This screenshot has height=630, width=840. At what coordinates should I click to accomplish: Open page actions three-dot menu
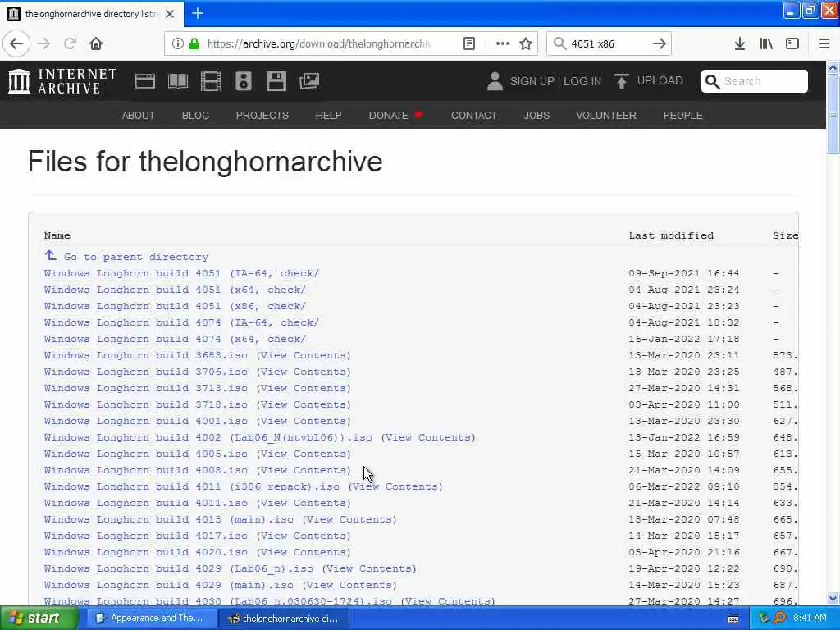pos(502,43)
